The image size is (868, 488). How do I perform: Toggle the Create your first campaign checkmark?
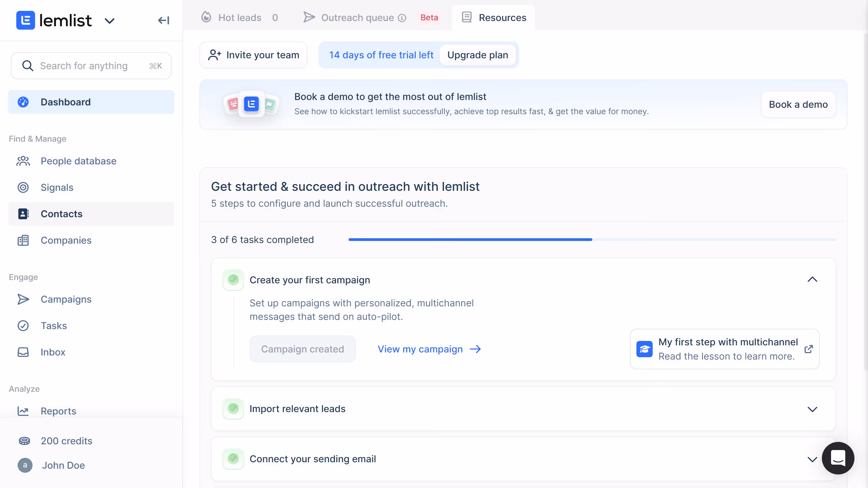(x=233, y=280)
